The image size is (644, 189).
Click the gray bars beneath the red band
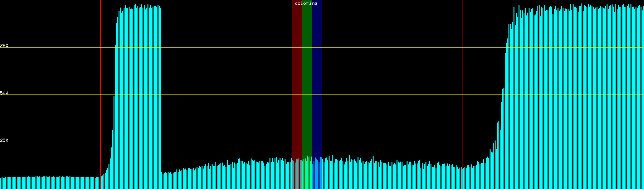[297, 176]
